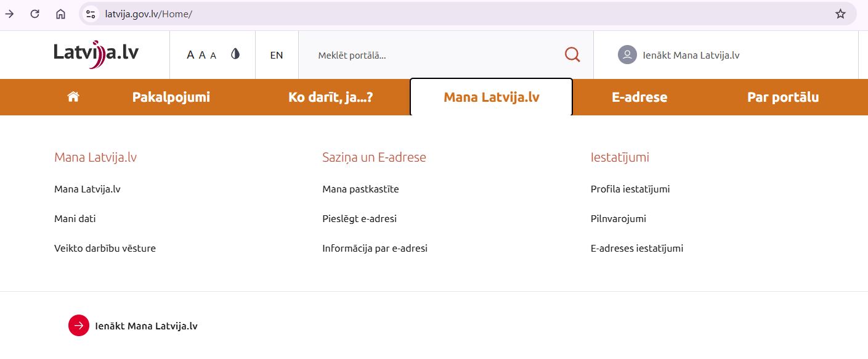Expand the Ko darīt, ja...? menu

point(330,97)
